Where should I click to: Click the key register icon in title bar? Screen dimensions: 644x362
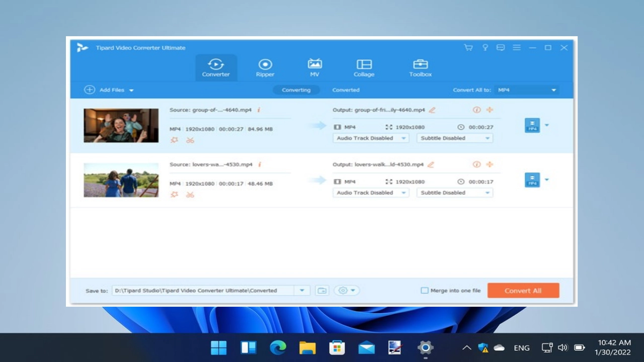pos(485,48)
